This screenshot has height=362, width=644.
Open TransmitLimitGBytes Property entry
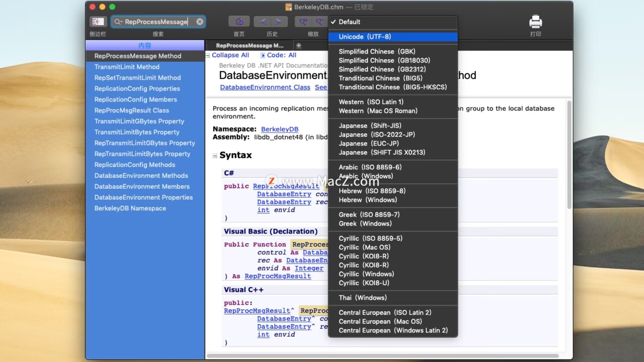pyautogui.click(x=145, y=121)
